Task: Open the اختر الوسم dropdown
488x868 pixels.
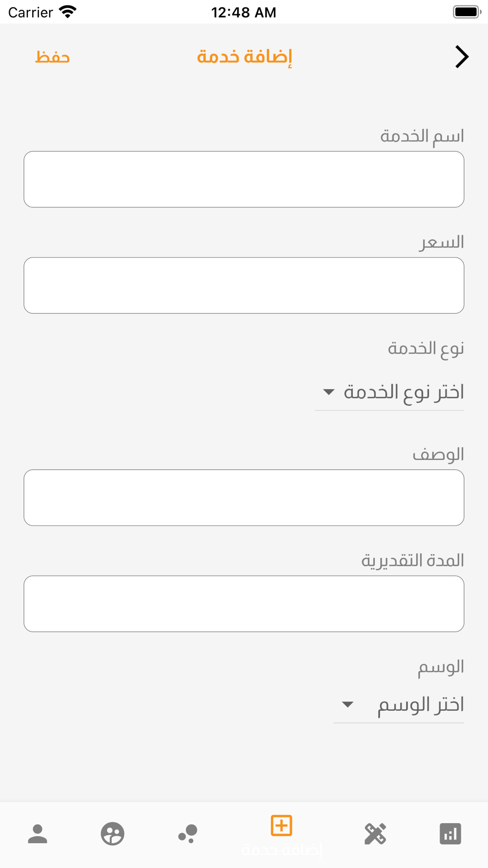Action: coord(399,704)
